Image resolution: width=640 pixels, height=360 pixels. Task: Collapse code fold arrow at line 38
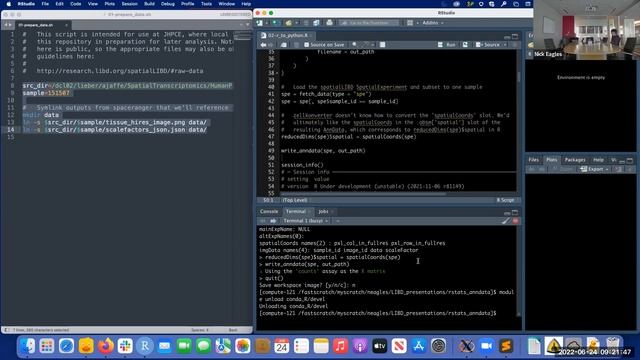[x=278, y=73]
